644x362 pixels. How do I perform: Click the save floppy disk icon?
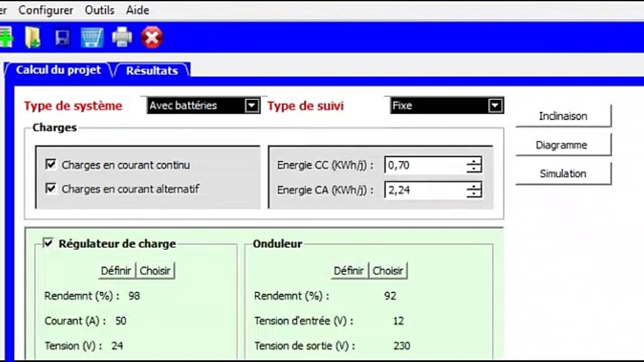[62, 38]
